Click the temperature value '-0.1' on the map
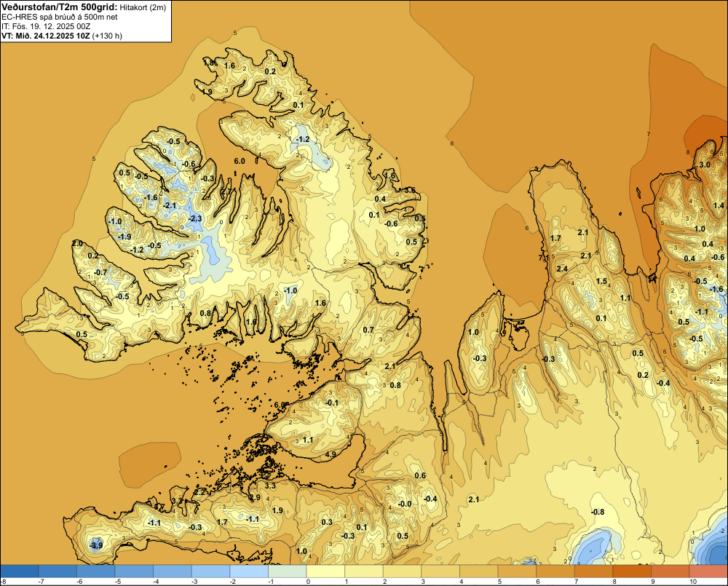This screenshot has height=586, width=728. [x=332, y=403]
